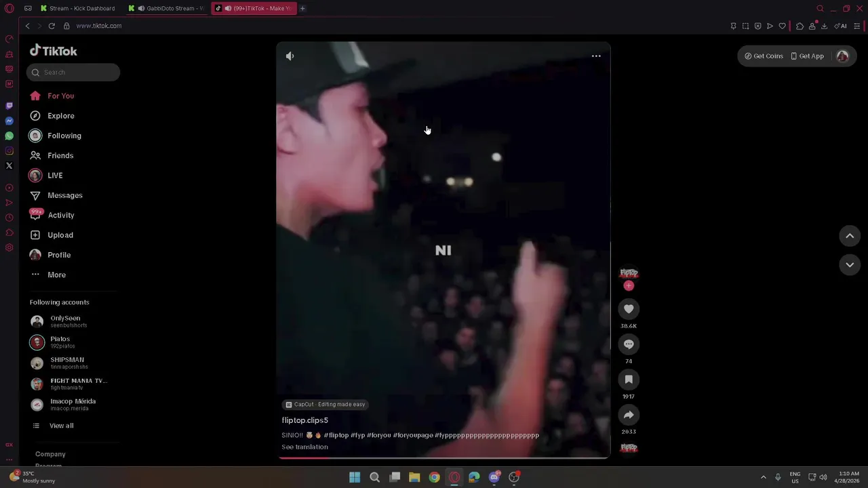
Task: Open FIGHT MANIA TV followed account
Action: [68, 384]
